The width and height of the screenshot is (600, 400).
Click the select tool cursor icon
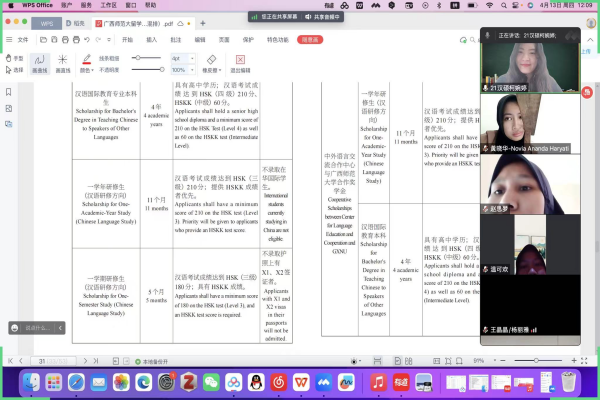[8, 70]
